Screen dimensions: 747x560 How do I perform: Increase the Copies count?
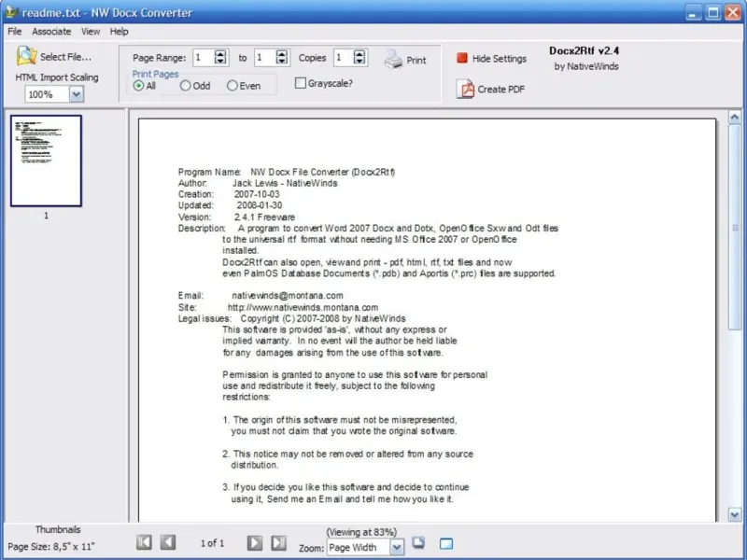pyautogui.click(x=359, y=54)
